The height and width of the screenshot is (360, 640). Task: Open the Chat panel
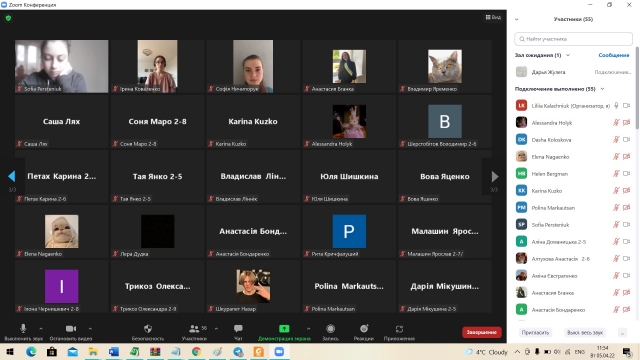point(238,332)
